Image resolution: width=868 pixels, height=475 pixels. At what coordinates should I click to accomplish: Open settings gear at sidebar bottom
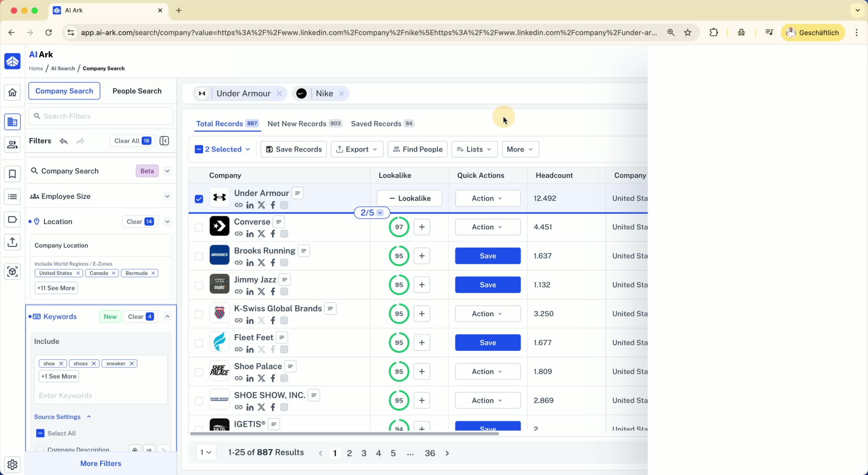(x=13, y=464)
